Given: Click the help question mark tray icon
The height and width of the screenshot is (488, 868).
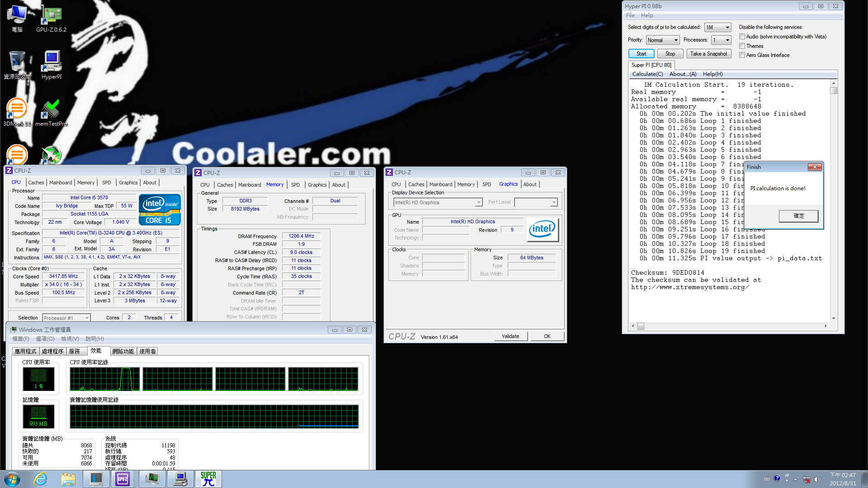Looking at the screenshot, I should (x=777, y=479).
